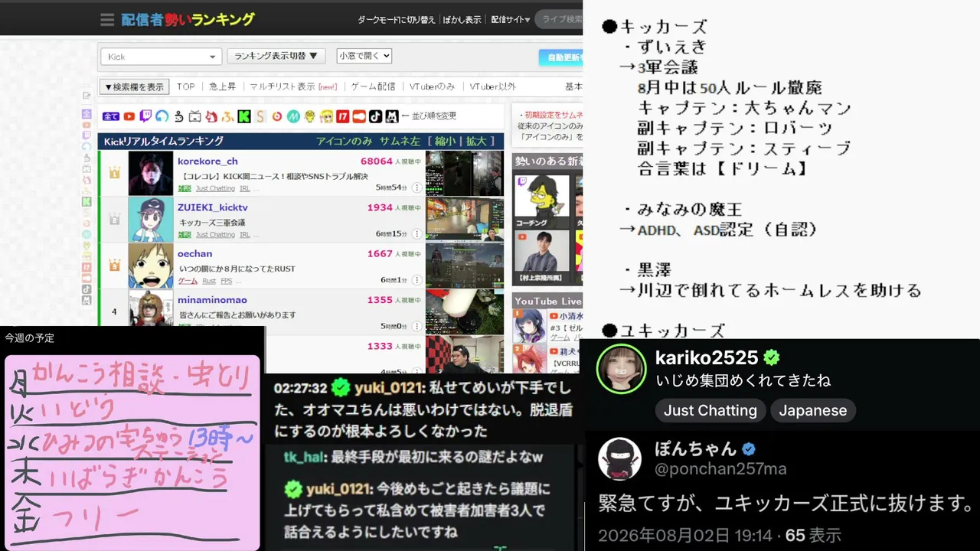Filter ranking by the orange cloud icon
Image resolution: width=980 pixels, height=551 pixels.
pos(358,116)
